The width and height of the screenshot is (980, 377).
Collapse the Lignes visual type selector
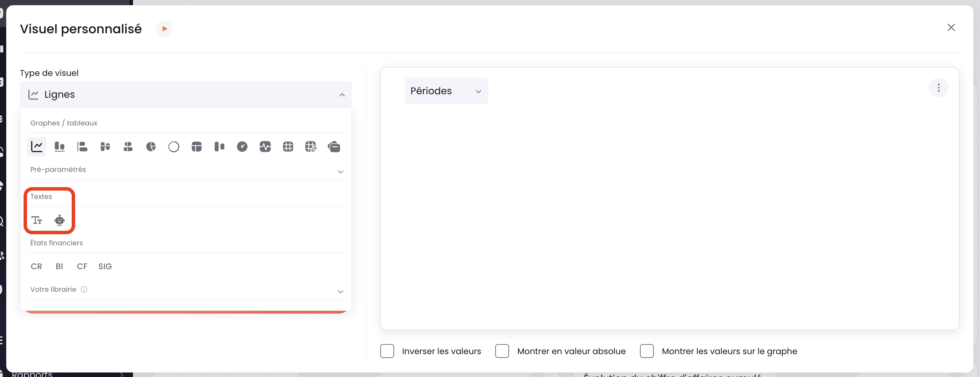pos(186,95)
